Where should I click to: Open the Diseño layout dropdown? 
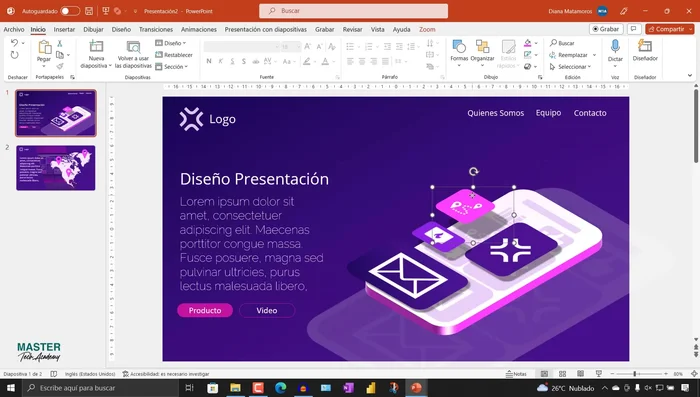point(171,43)
